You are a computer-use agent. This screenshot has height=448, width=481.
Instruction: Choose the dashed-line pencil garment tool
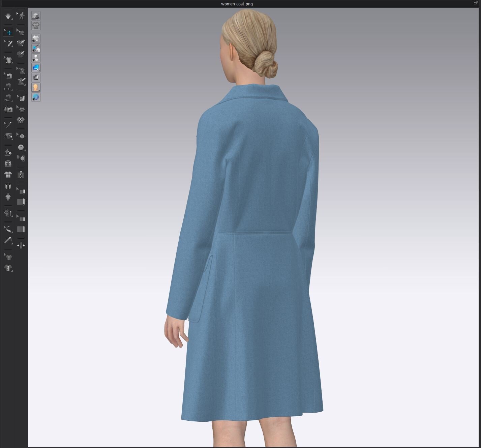[21, 54]
